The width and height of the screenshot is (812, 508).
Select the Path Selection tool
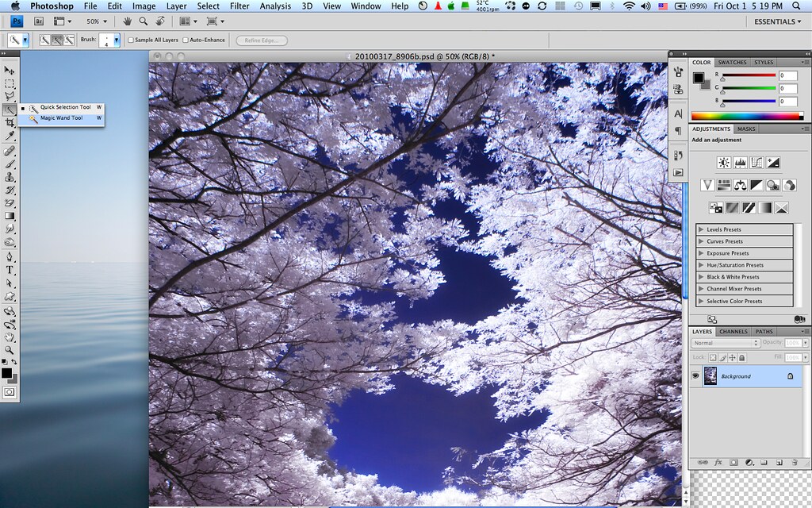[10, 283]
